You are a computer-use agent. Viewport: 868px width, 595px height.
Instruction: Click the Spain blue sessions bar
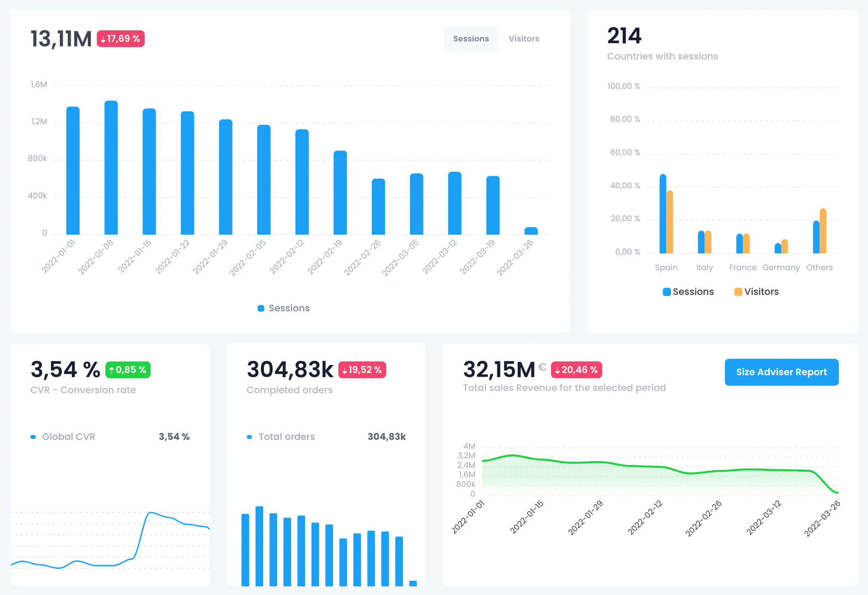pyautogui.click(x=663, y=214)
